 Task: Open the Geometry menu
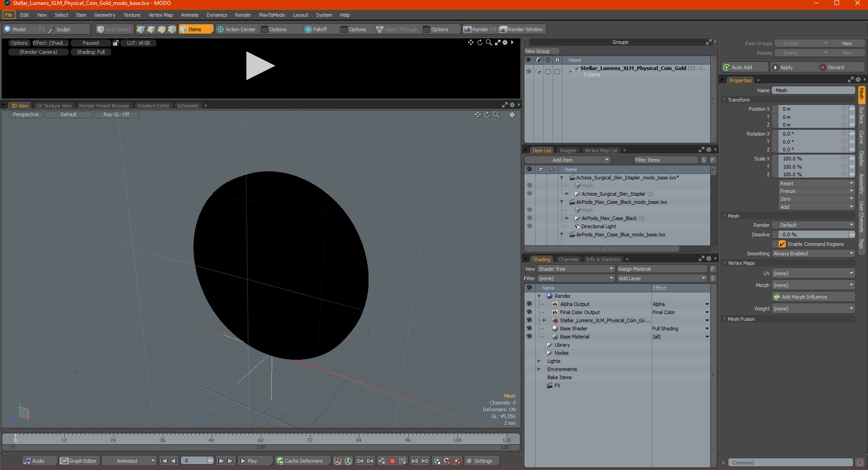104,15
